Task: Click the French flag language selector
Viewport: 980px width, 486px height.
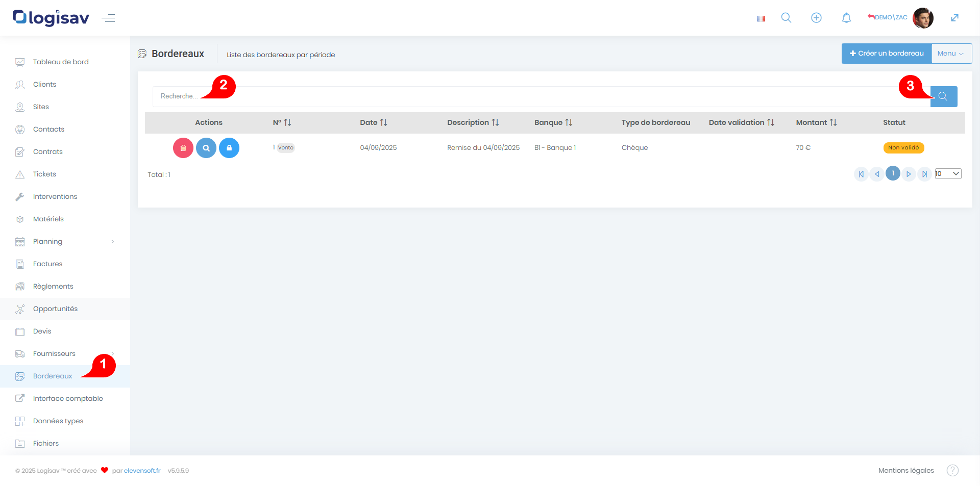Action: (x=761, y=18)
